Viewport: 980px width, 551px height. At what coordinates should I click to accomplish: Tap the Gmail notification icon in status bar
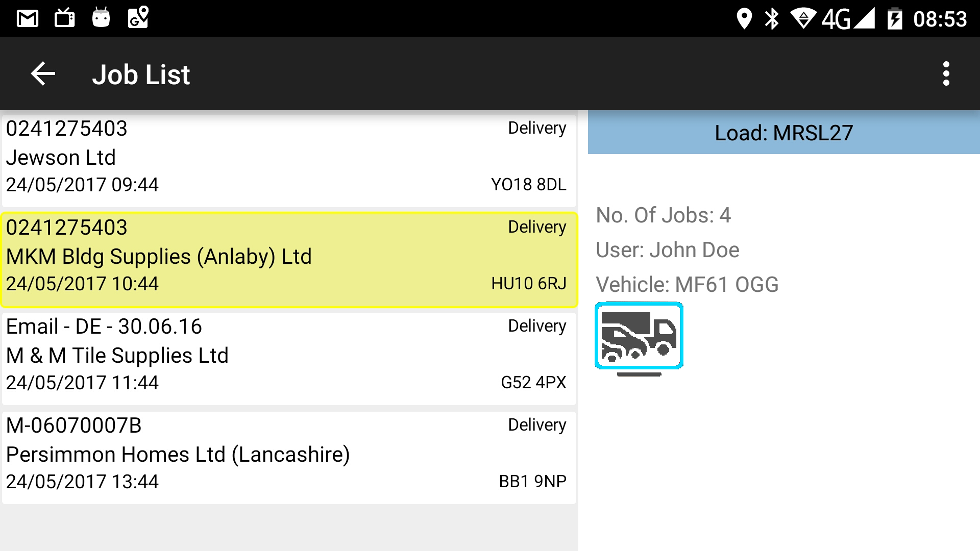pos(28,19)
